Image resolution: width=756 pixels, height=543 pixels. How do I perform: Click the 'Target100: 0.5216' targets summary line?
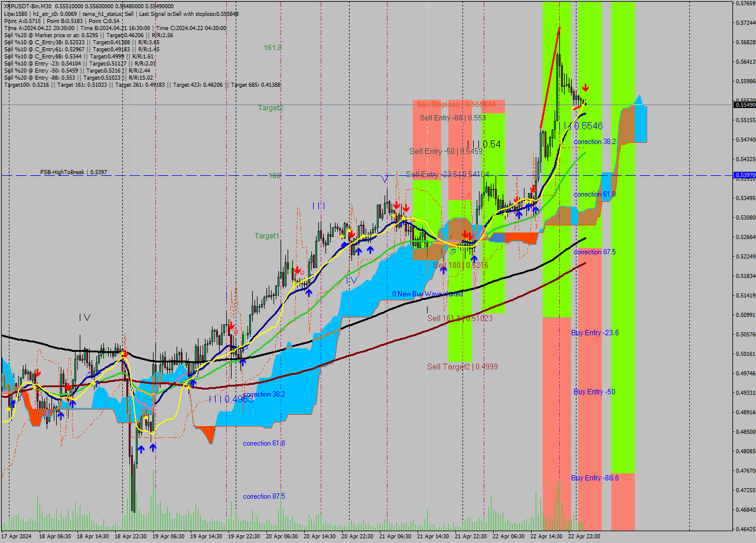point(142,85)
